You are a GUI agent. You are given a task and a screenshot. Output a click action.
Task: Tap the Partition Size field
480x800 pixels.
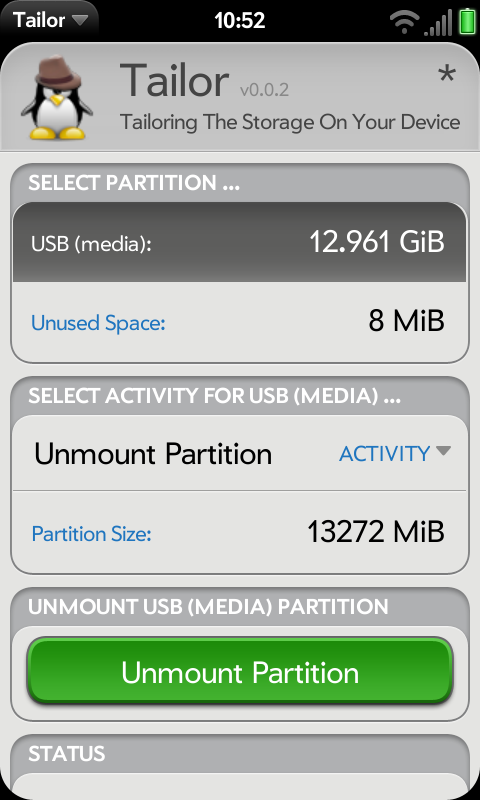tap(239, 532)
